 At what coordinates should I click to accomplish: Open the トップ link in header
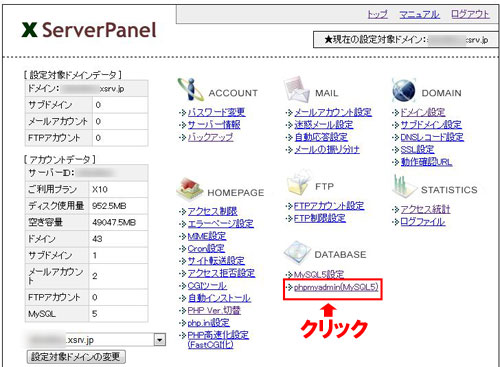point(377,14)
